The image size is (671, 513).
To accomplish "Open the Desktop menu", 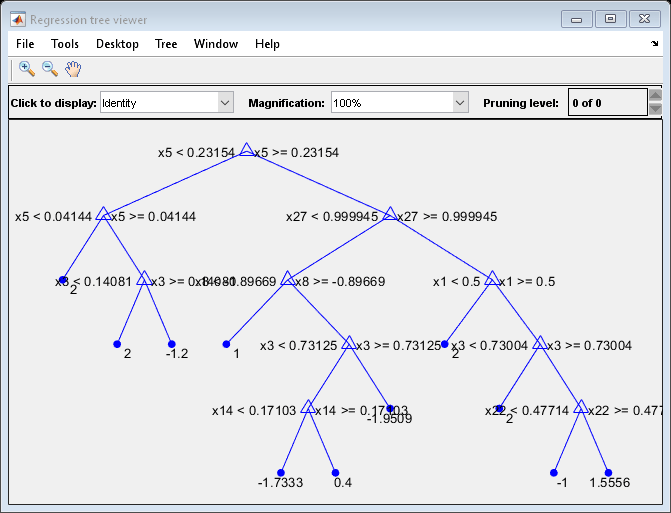I will (x=117, y=44).
